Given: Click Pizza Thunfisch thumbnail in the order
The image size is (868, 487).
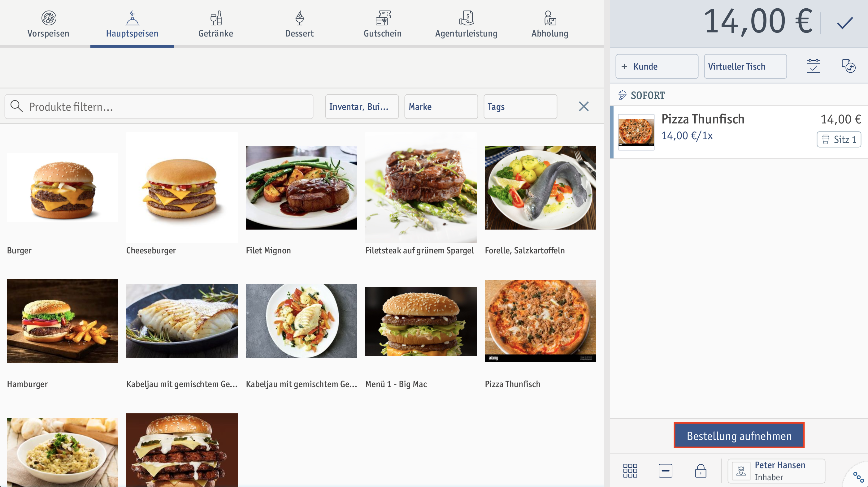Looking at the screenshot, I should click(x=636, y=132).
